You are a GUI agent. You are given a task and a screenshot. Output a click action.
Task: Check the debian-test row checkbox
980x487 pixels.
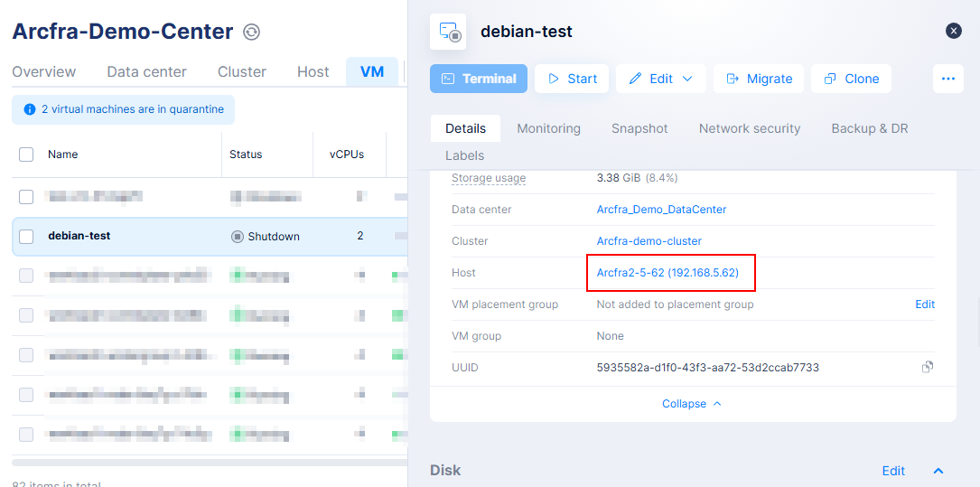click(26, 236)
